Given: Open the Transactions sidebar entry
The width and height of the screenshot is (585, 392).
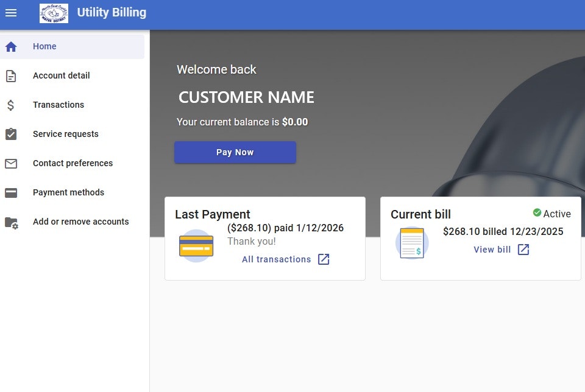Looking at the screenshot, I should coord(58,105).
